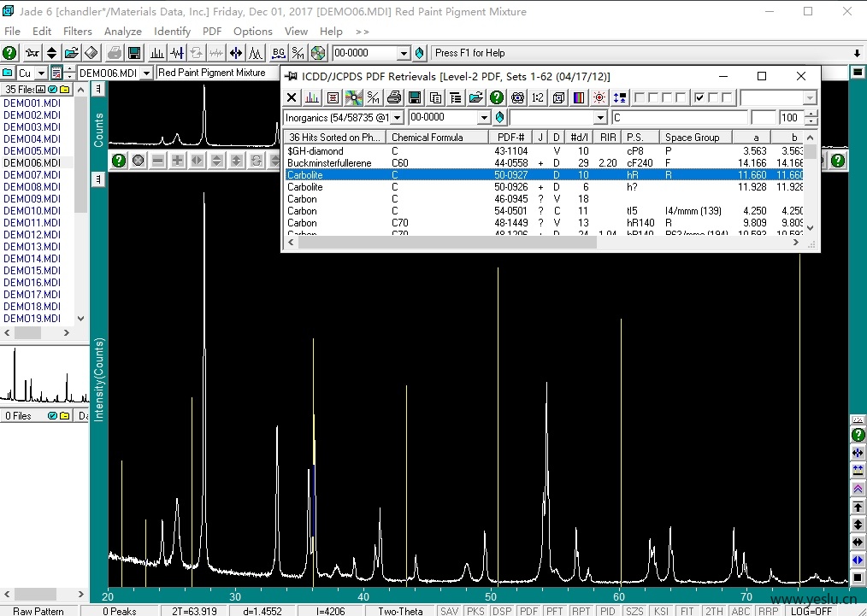
Task: Click the stepper arrows beside the 100 field
Action: 811,118
